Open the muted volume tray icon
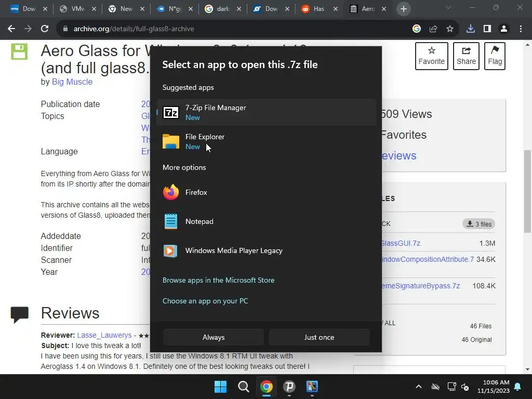This screenshot has width=532, height=399. [465, 387]
